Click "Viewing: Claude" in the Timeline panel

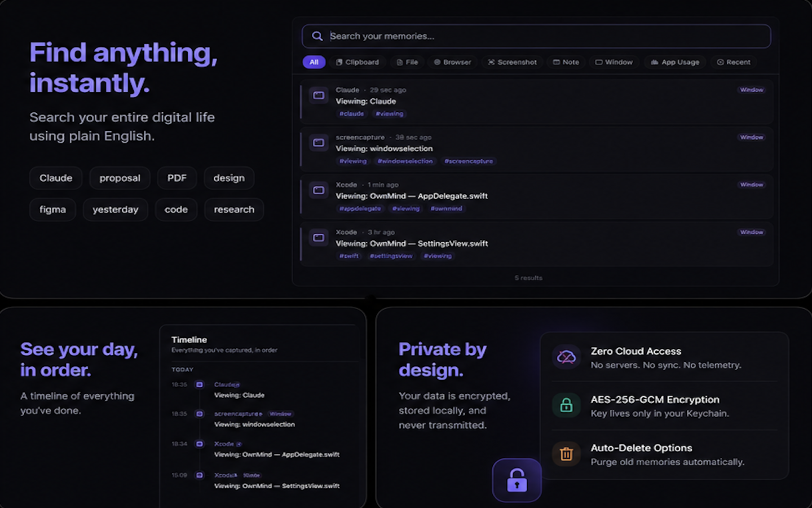point(239,395)
